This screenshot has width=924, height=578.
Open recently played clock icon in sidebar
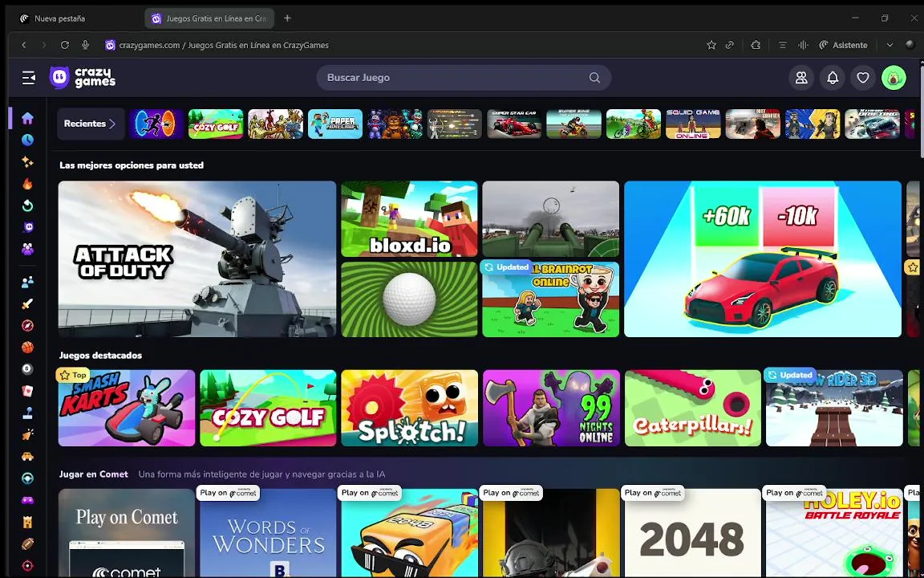click(x=27, y=140)
